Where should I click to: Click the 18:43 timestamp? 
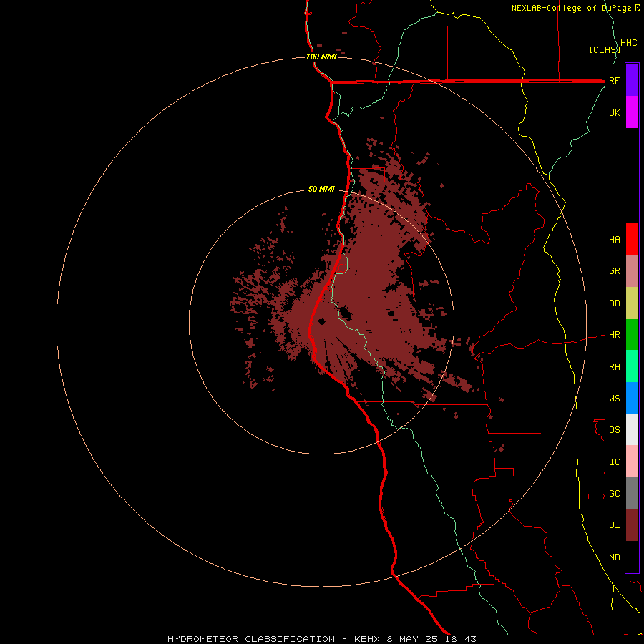point(460,639)
